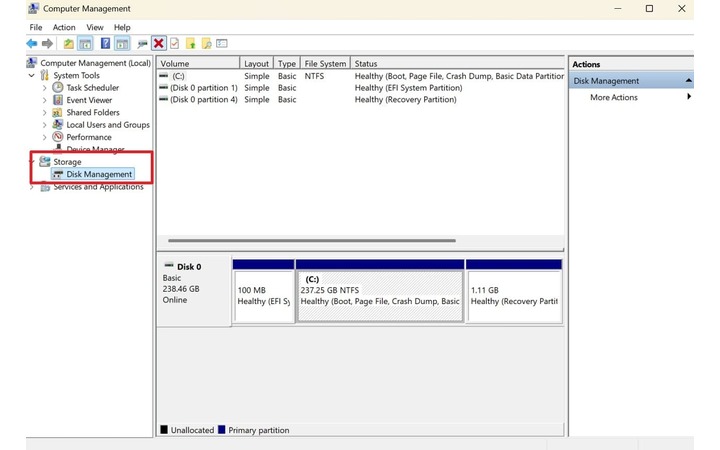Toggle the Show/Hide Console Tree button
Image resolution: width=720 pixels, height=450 pixels.
tap(85, 44)
